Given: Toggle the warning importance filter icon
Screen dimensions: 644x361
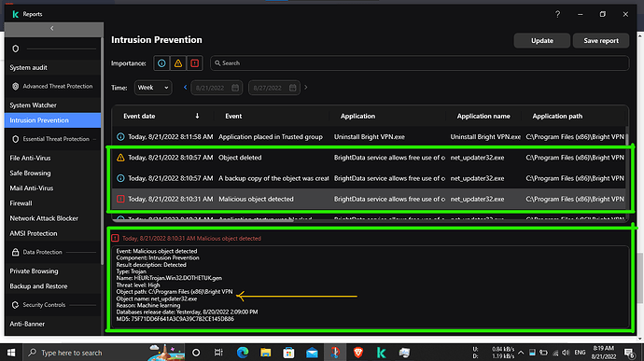Looking at the screenshot, I should pyautogui.click(x=178, y=63).
